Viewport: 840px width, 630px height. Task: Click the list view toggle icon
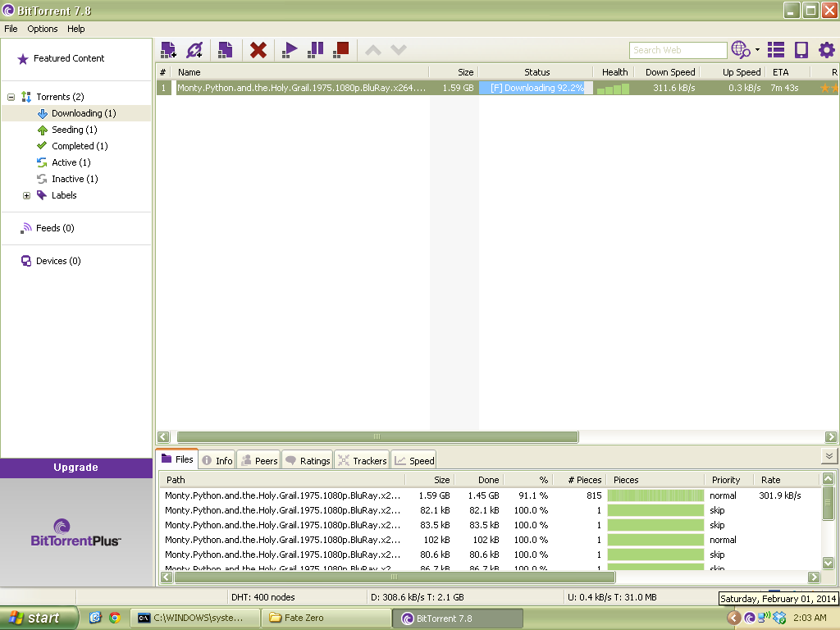[x=776, y=50]
